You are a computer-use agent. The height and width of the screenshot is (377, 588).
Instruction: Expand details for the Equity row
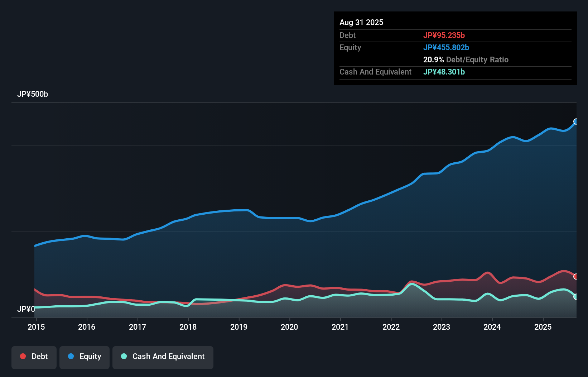coord(350,47)
